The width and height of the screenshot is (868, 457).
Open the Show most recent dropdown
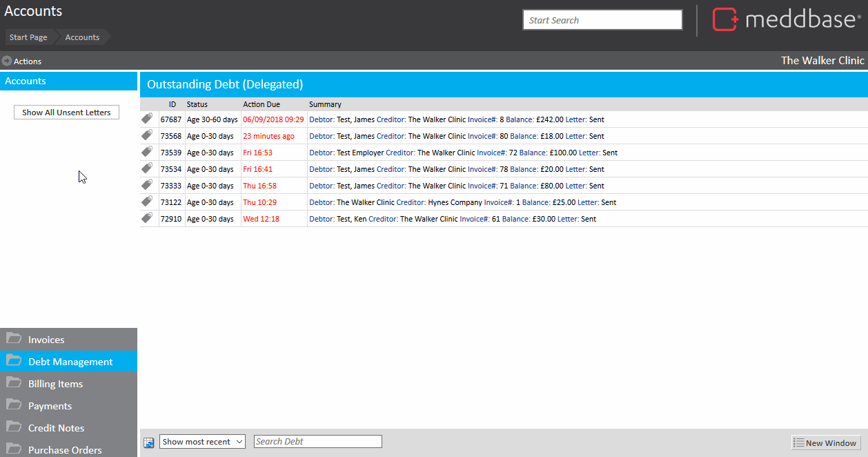point(202,442)
